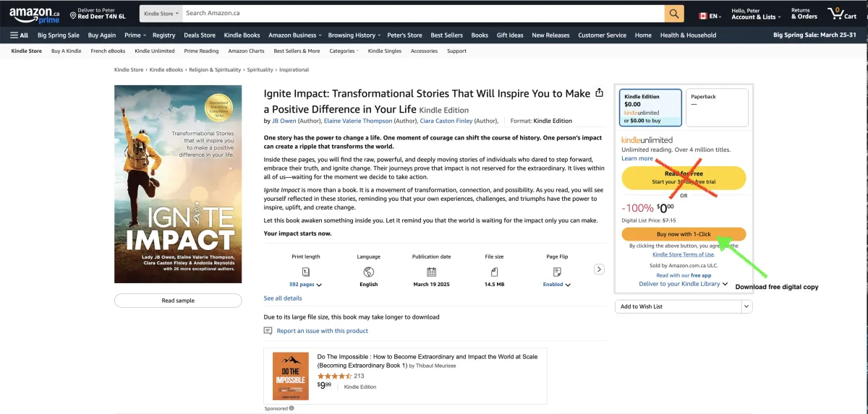Viewport: 868px width, 414px height.
Task: Open Big Spring Sale nav item
Action: pyautogui.click(x=59, y=35)
